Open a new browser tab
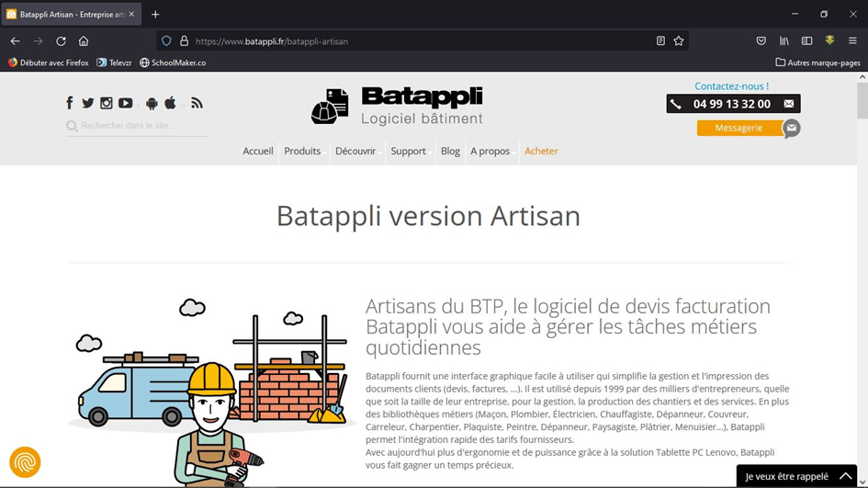Image resolution: width=868 pixels, height=488 pixels. pyautogui.click(x=155, y=15)
